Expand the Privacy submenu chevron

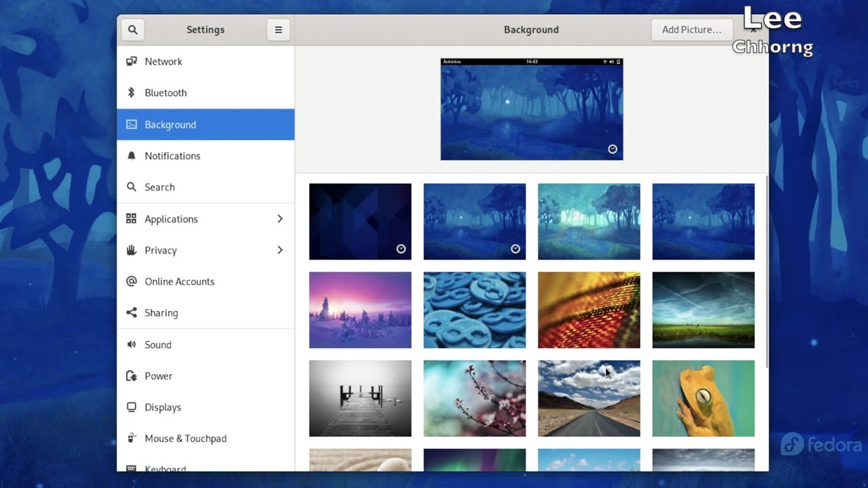280,250
